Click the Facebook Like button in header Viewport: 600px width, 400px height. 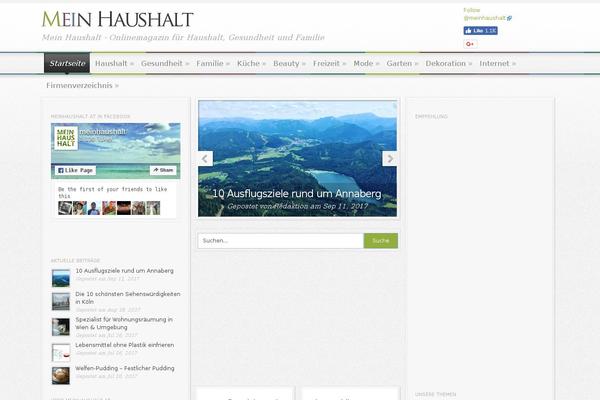click(480, 31)
